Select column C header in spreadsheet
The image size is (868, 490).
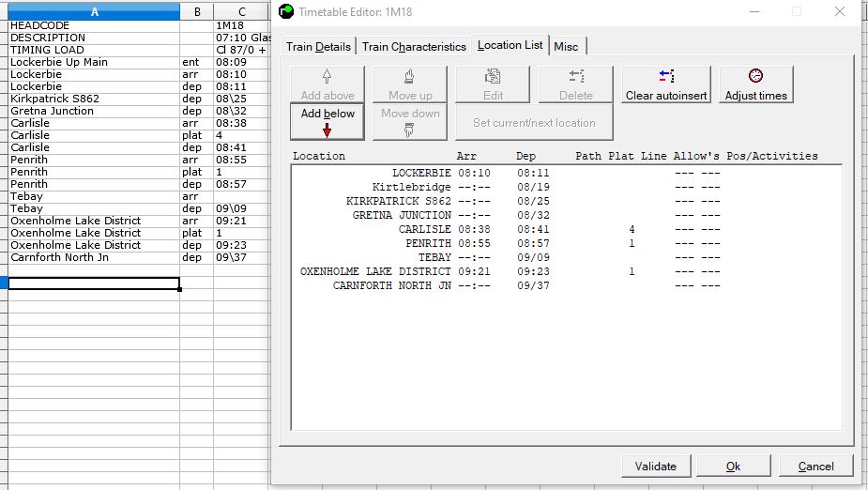pyautogui.click(x=242, y=11)
